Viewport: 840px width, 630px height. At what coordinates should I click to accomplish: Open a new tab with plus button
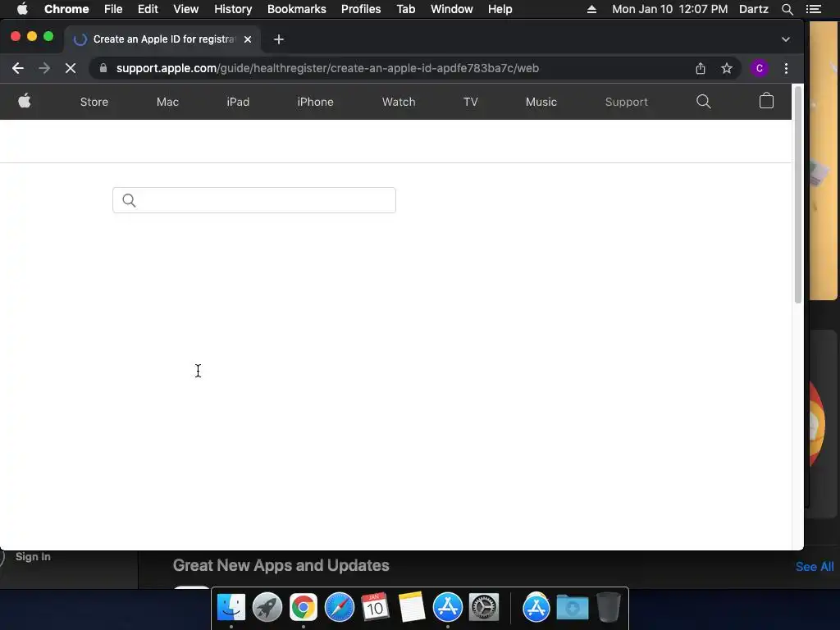click(x=279, y=39)
